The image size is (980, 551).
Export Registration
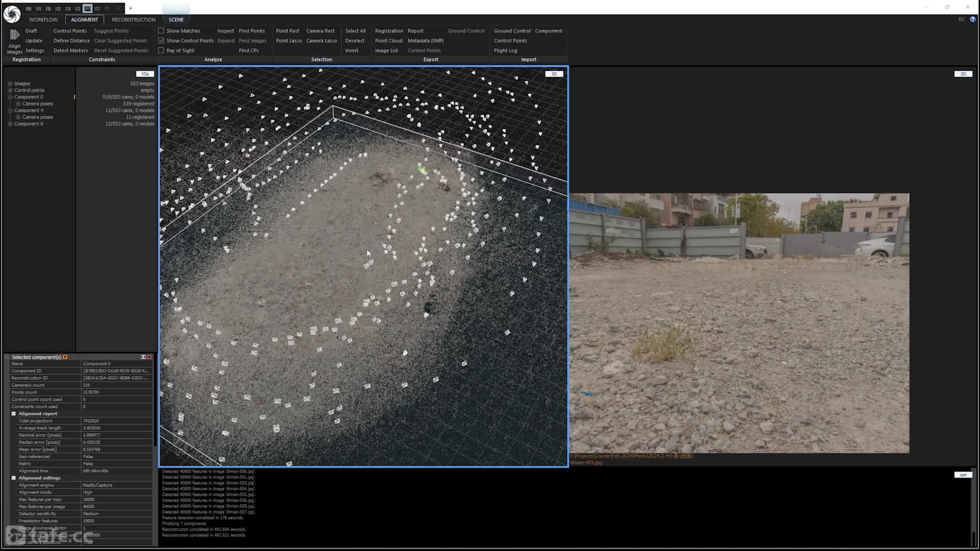389,31
